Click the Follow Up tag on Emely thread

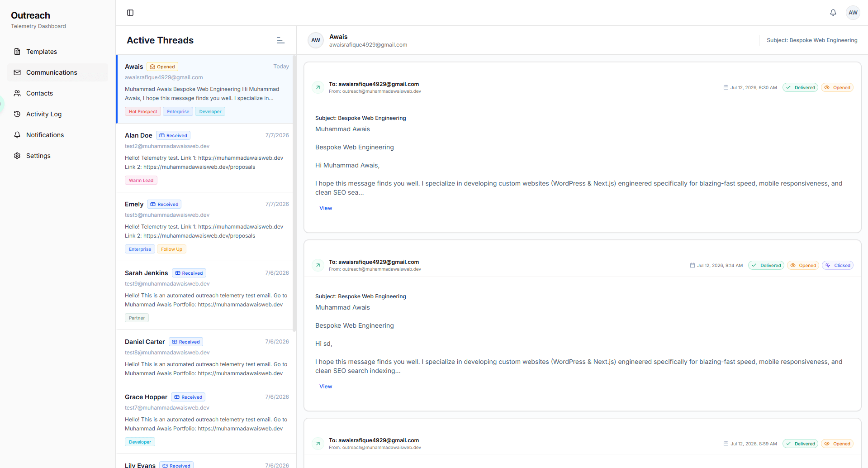point(172,249)
